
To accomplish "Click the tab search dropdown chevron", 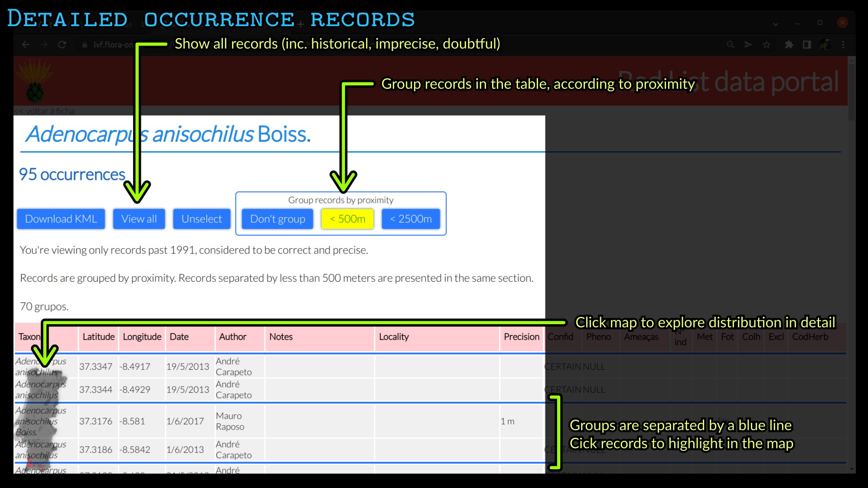I will click(x=775, y=24).
